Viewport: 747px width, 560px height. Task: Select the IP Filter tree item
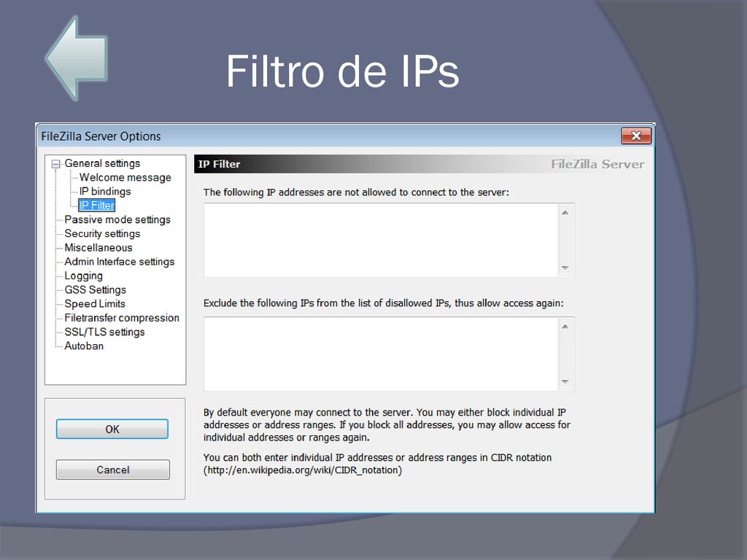point(97,205)
